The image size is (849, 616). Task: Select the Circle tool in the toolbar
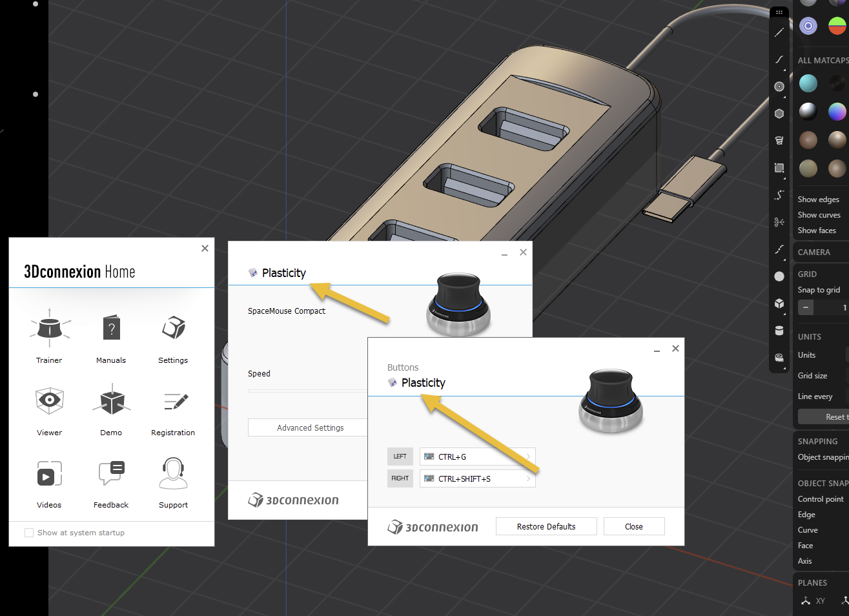pyautogui.click(x=779, y=86)
